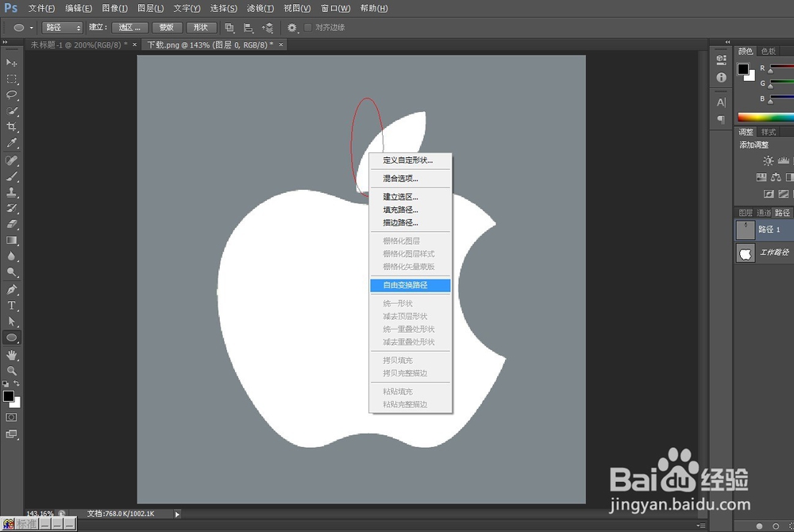Choose 建立选区 from context menu
Image resolution: width=794 pixels, height=532 pixels.
point(410,196)
